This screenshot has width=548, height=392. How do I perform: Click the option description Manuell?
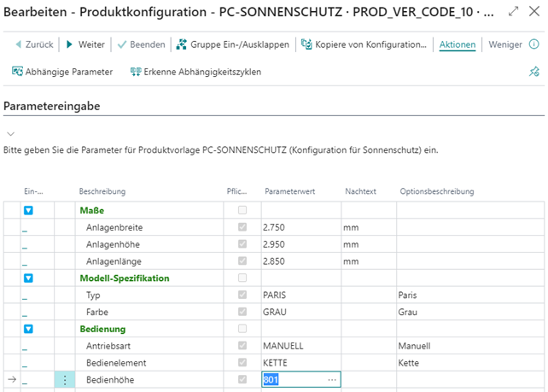tap(414, 346)
